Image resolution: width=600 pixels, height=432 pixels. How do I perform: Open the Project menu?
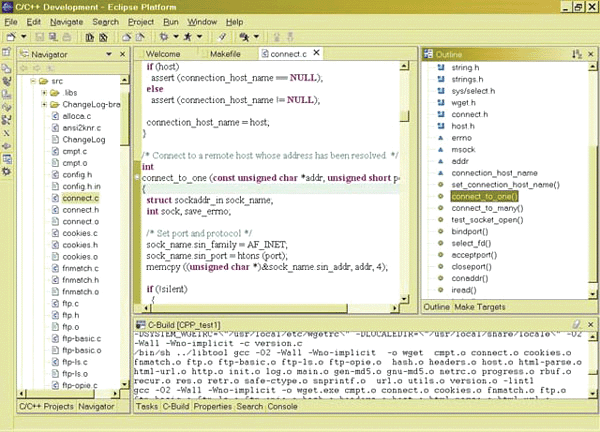141,20
